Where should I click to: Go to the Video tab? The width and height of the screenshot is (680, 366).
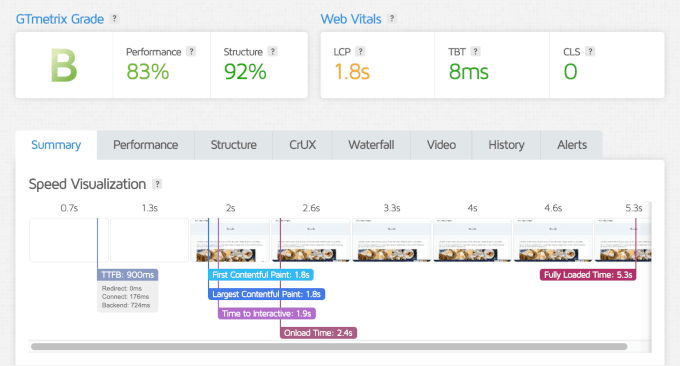pyautogui.click(x=441, y=145)
